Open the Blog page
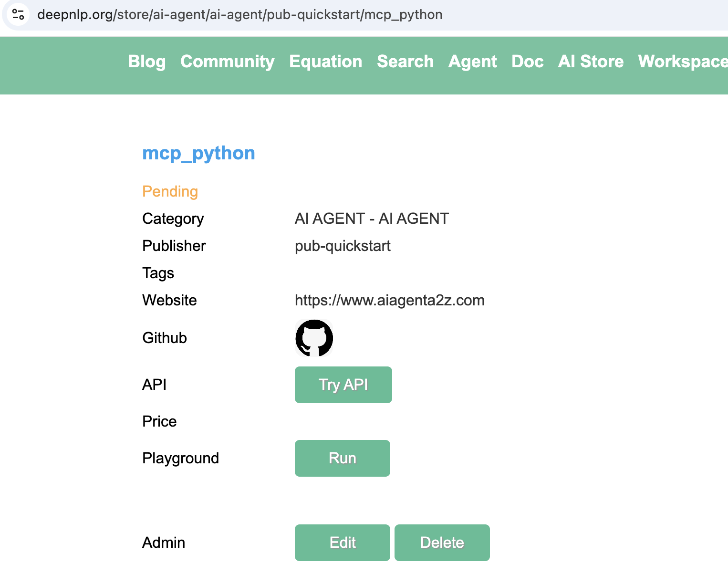Screen dimensions: 728x564 146,62
